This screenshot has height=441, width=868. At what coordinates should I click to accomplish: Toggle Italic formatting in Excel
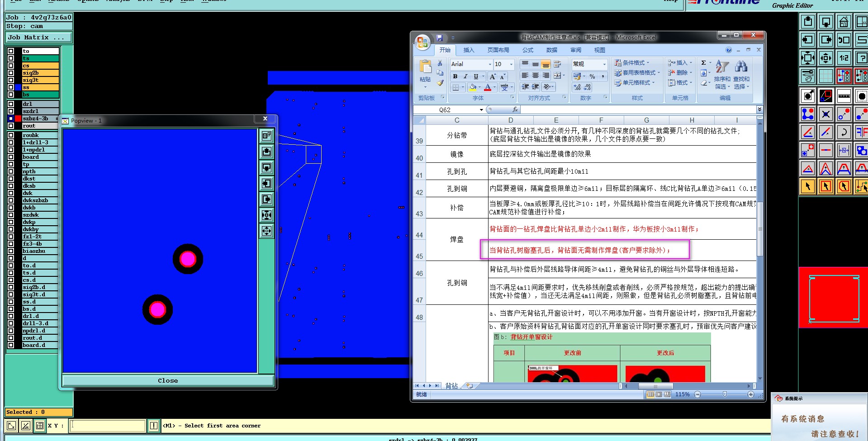tap(465, 76)
